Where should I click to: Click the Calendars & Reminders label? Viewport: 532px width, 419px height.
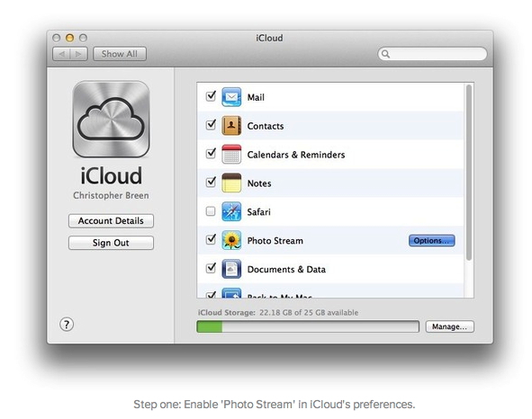coord(296,155)
